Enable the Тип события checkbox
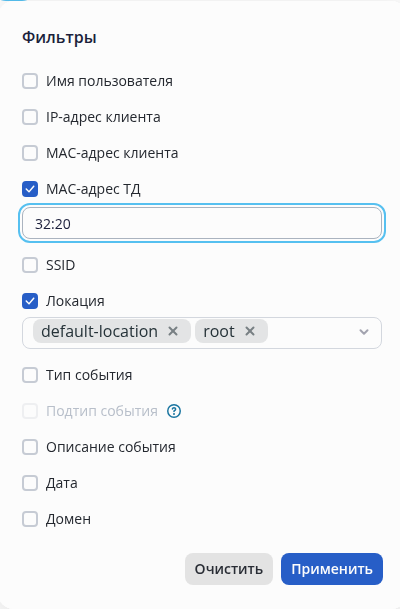Image resolution: width=400 pixels, height=609 pixels. (30, 375)
